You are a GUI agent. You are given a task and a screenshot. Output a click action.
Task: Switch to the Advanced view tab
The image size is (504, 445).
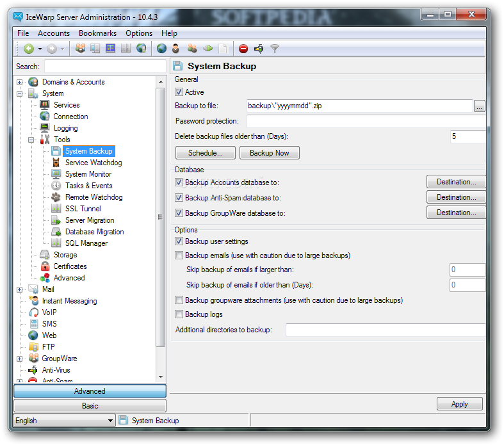click(90, 391)
